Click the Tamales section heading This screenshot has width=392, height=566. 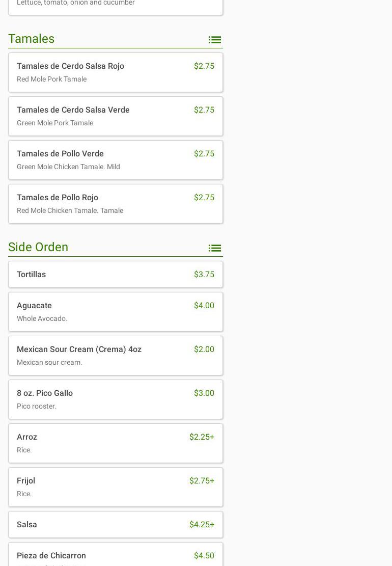point(32,39)
